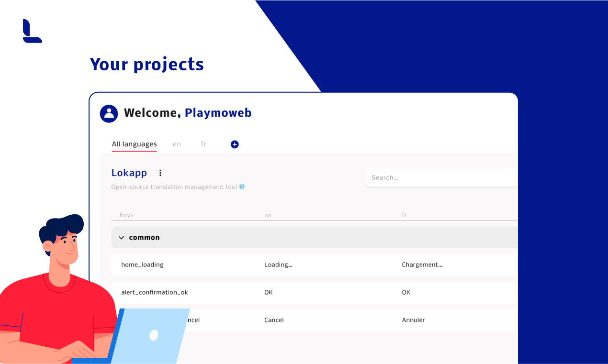Click the globe icon beside project description
The height and width of the screenshot is (364, 608).
click(x=242, y=187)
